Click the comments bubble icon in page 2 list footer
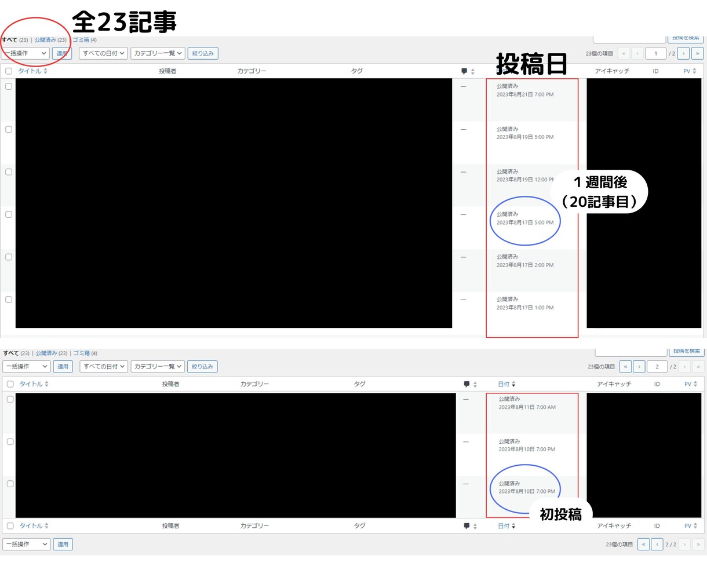 click(x=467, y=526)
